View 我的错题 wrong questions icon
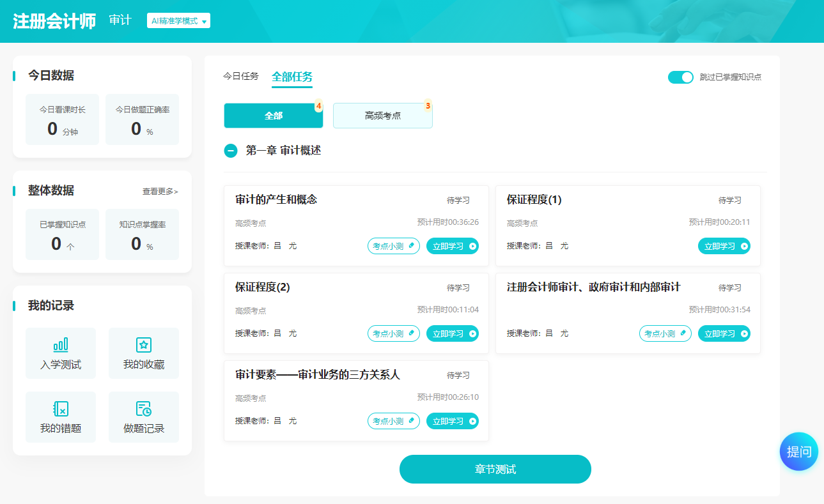This screenshot has height=504, width=824. coord(61,416)
